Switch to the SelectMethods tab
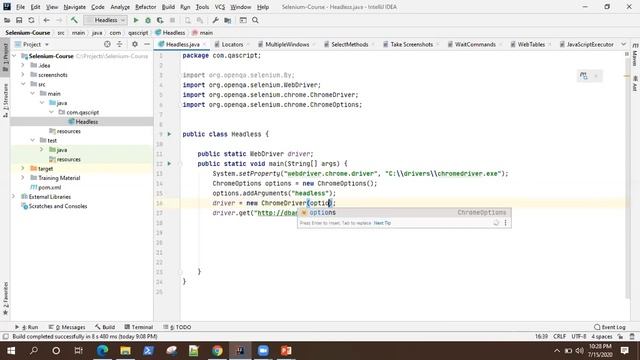This screenshot has width=640, height=360. pos(349,44)
